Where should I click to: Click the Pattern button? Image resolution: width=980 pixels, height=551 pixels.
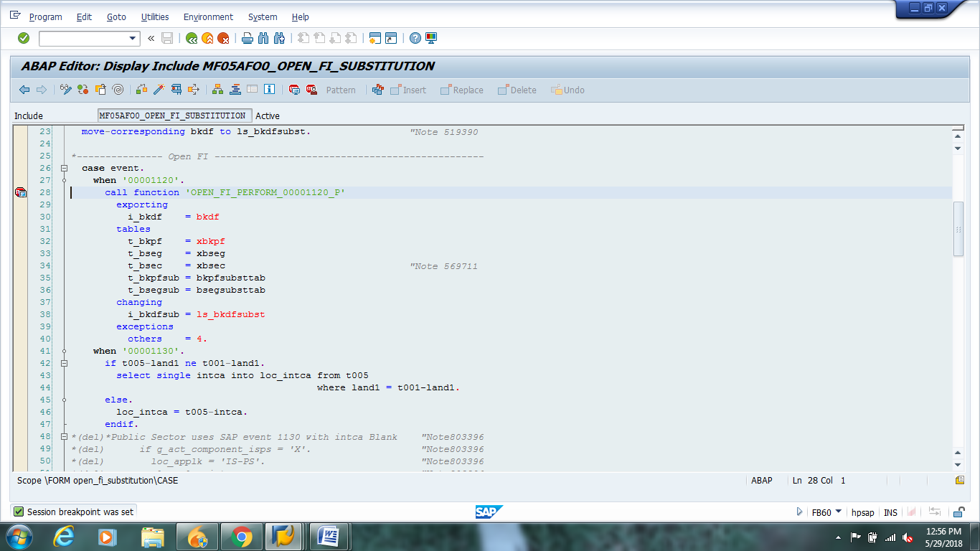340,90
